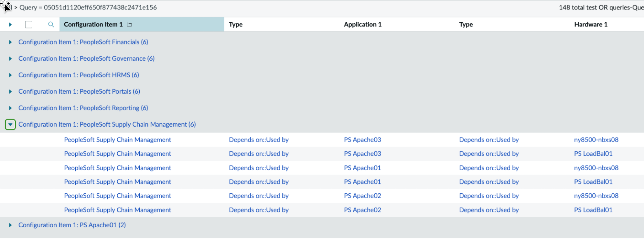
Task: Sort by the Hardware 1 column header
Action: 591,24
